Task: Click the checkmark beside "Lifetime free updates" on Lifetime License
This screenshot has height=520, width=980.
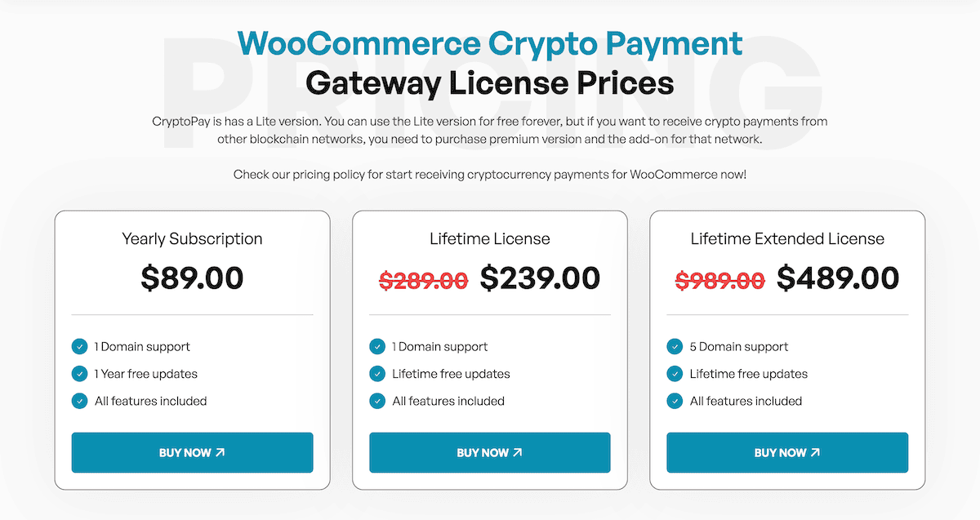Action: click(x=376, y=374)
